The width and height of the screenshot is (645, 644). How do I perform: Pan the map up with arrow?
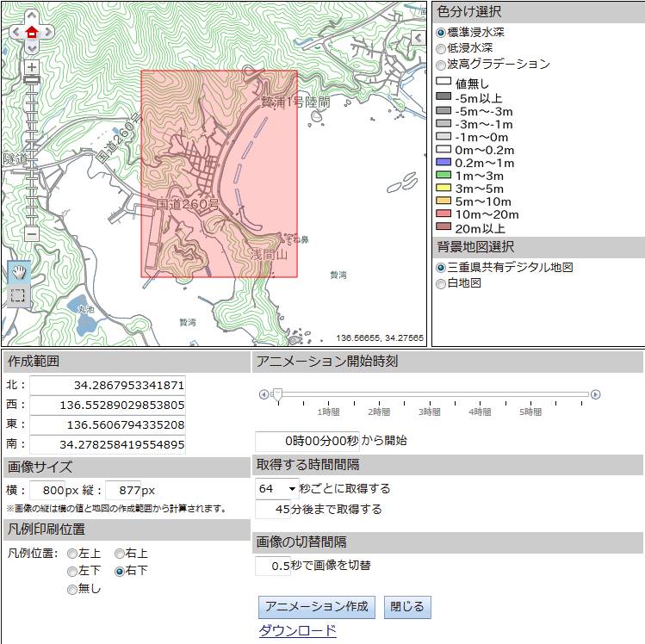(32, 17)
